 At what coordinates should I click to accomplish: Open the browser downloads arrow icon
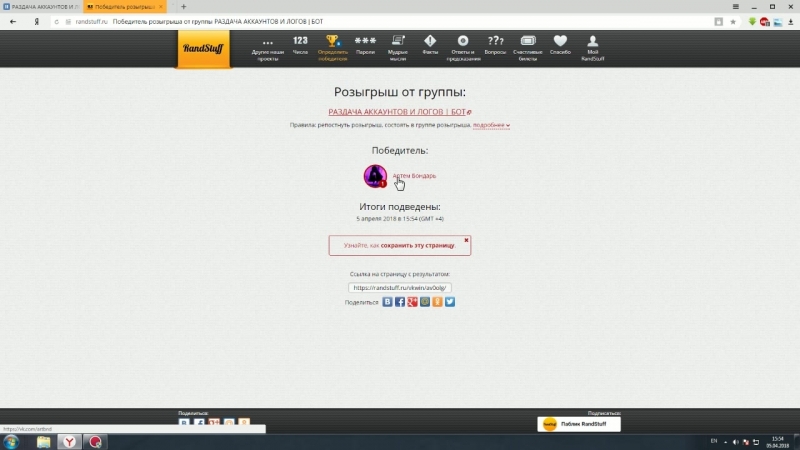(x=791, y=21)
